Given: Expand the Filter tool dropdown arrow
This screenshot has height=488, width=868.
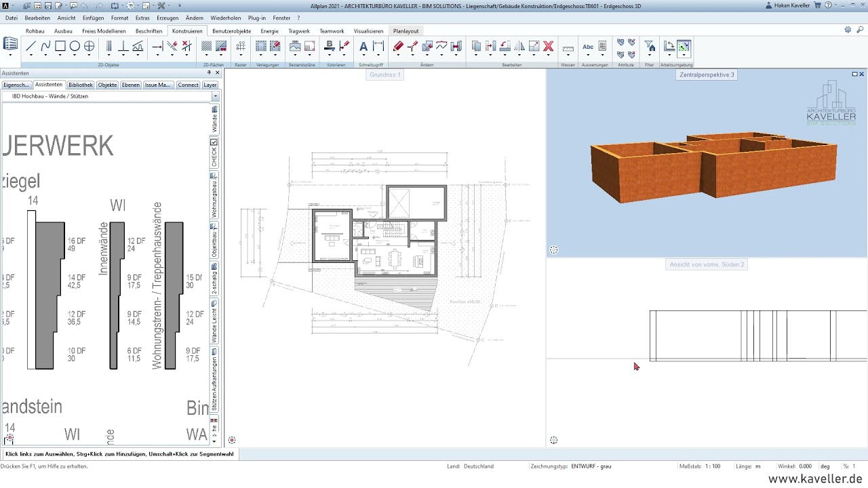Looking at the screenshot, I should (x=650, y=56).
